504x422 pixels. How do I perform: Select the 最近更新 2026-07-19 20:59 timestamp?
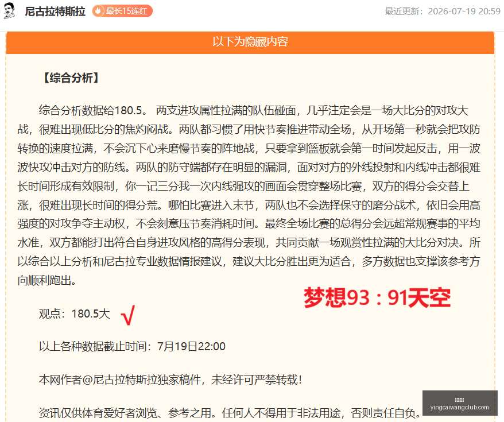443,11
